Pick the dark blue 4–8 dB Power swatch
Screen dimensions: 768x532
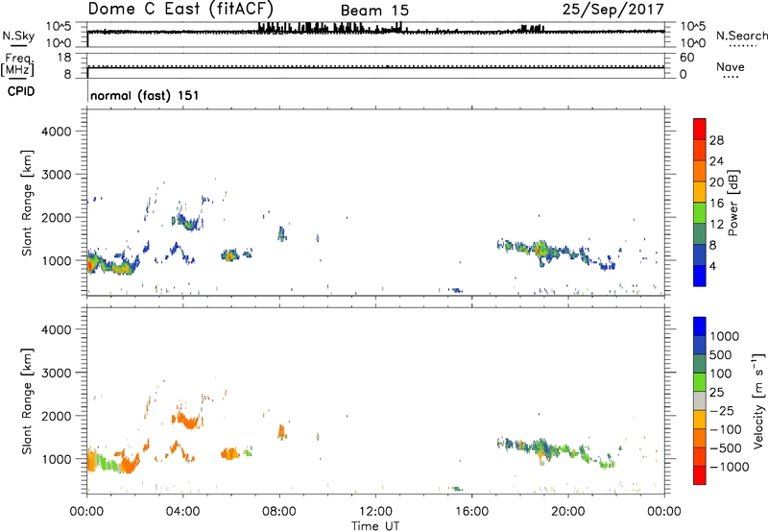(700, 255)
